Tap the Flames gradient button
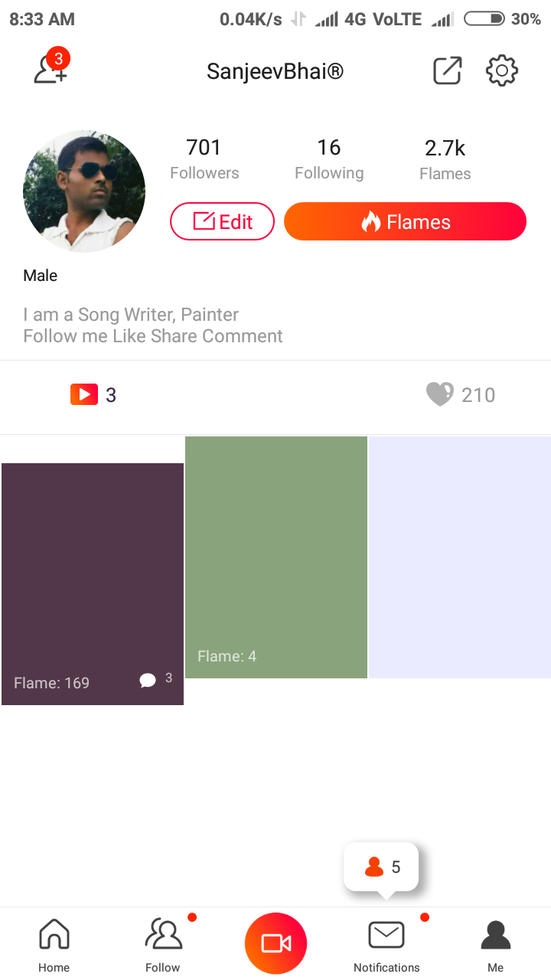 [405, 221]
